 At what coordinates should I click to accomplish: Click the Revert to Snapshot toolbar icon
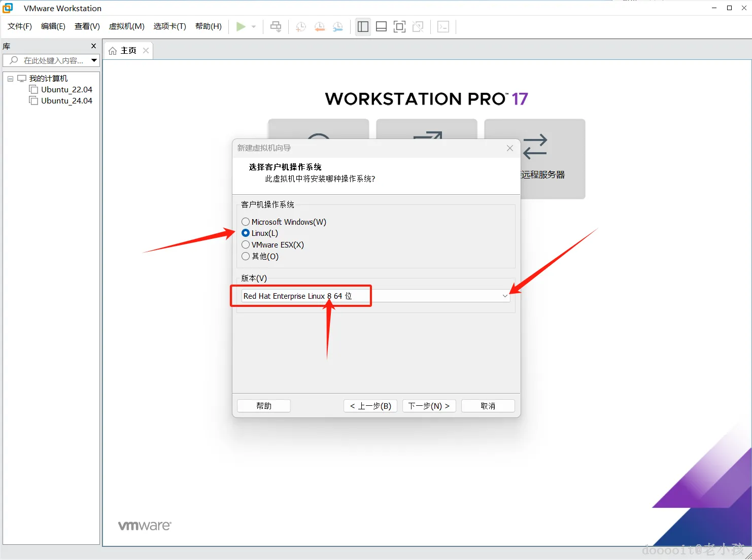(x=319, y=27)
